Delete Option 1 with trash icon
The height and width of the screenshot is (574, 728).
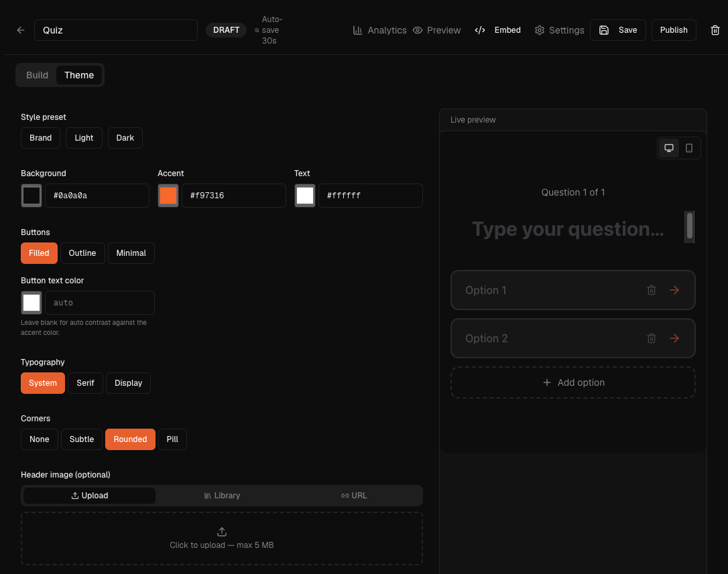click(652, 290)
